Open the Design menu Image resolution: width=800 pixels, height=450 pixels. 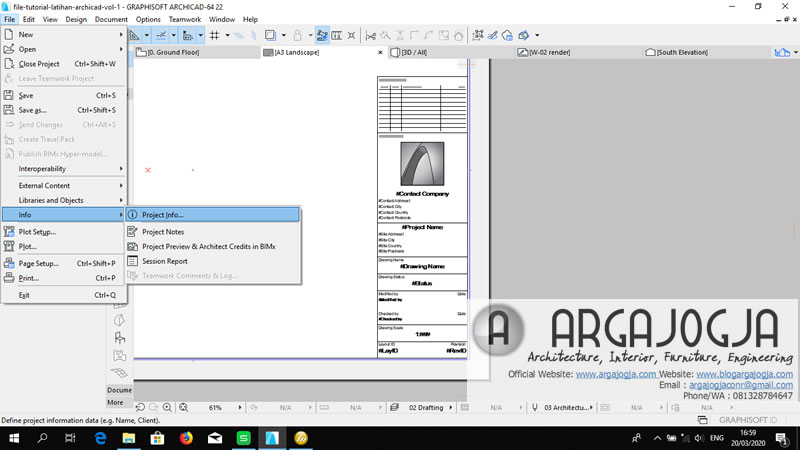point(76,19)
